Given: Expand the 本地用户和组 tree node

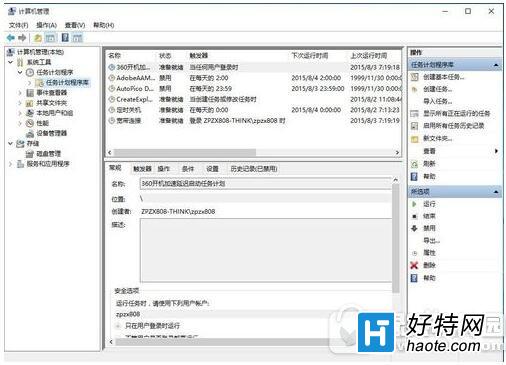Looking at the screenshot, I should (x=20, y=113).
